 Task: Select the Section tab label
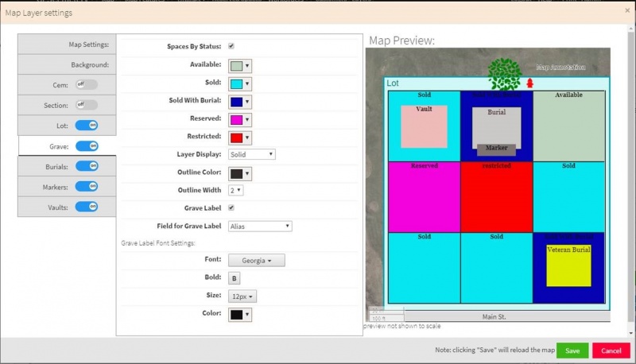[56, 106]
